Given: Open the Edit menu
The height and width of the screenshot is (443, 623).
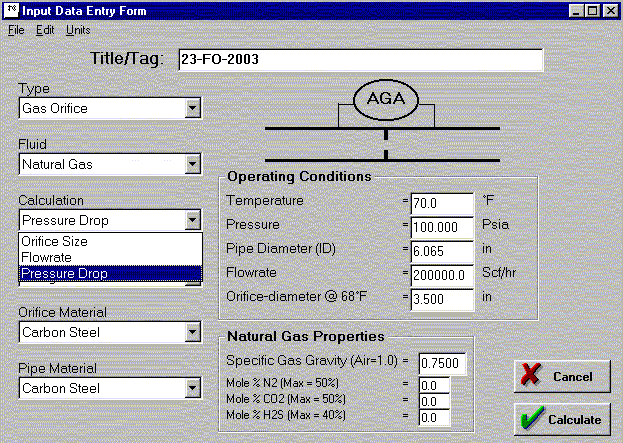Looking at the screenshot, I should [x=45, y=30].
